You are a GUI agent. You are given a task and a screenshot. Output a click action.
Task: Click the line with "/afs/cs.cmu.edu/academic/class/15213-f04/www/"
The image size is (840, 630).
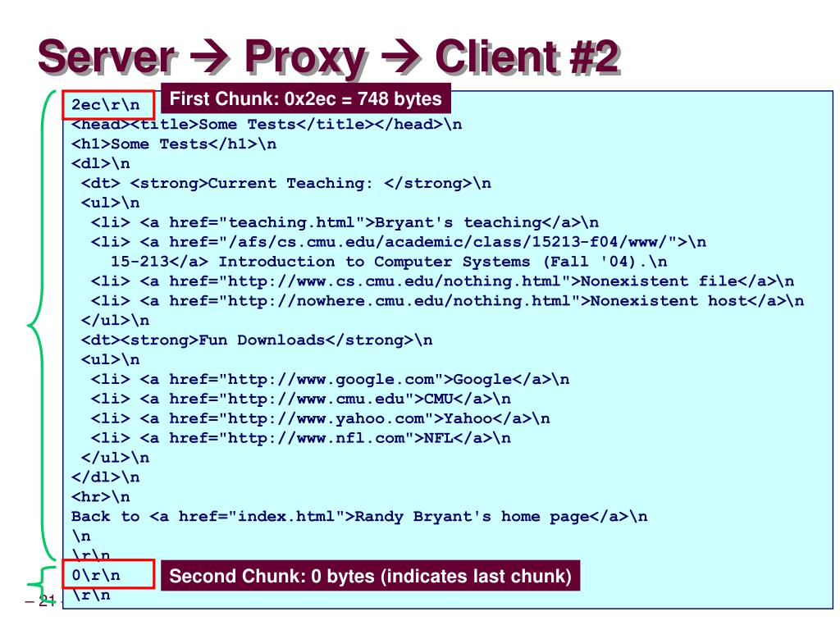[398, 242]
